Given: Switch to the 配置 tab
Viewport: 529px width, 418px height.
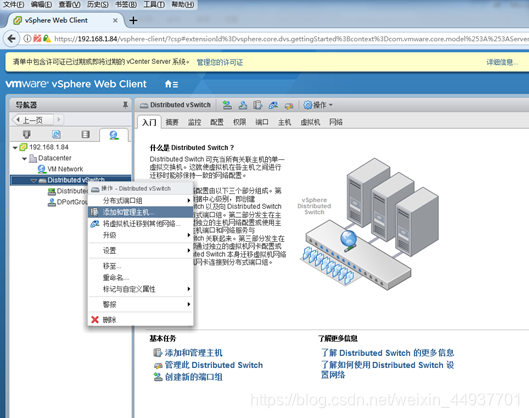Looking at the screenshot, I should coord(217,122).
